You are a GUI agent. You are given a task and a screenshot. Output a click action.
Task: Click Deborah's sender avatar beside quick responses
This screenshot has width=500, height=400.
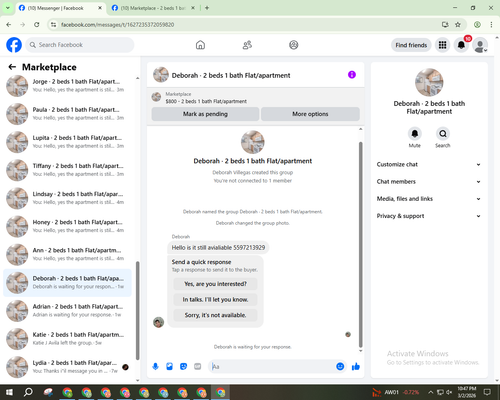pos(158,322)
